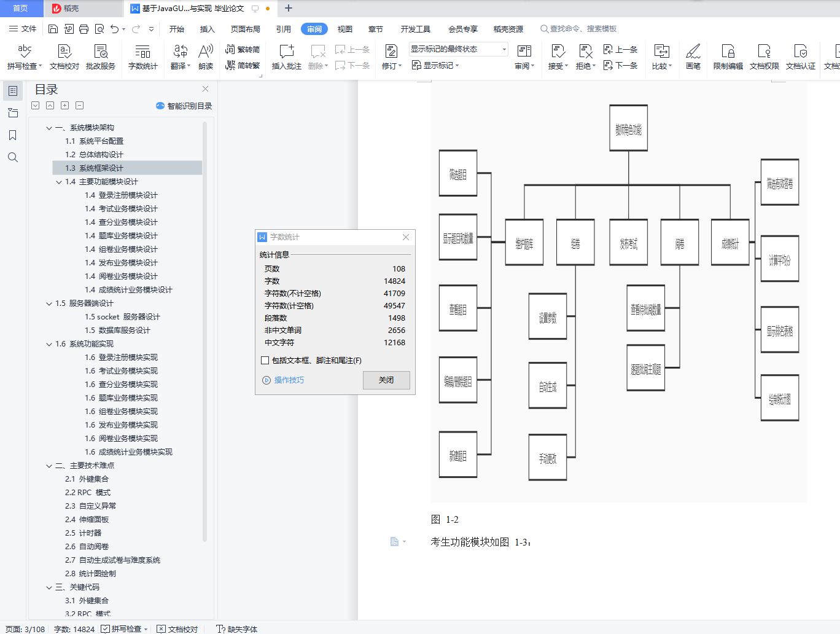
Task: Collapse the 1.6 系统功能实现 node
Action: coord(49,344)
